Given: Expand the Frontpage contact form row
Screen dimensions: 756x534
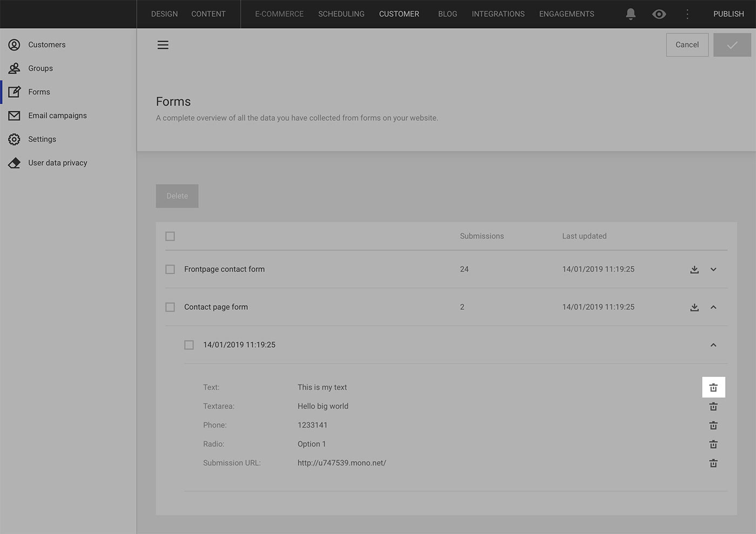Looking at the screenshot, I should point(713,269).
